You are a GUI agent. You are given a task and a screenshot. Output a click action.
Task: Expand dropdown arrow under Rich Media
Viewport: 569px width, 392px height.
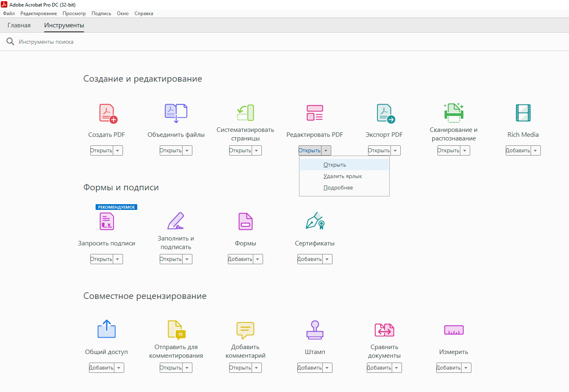pos(536,151)
